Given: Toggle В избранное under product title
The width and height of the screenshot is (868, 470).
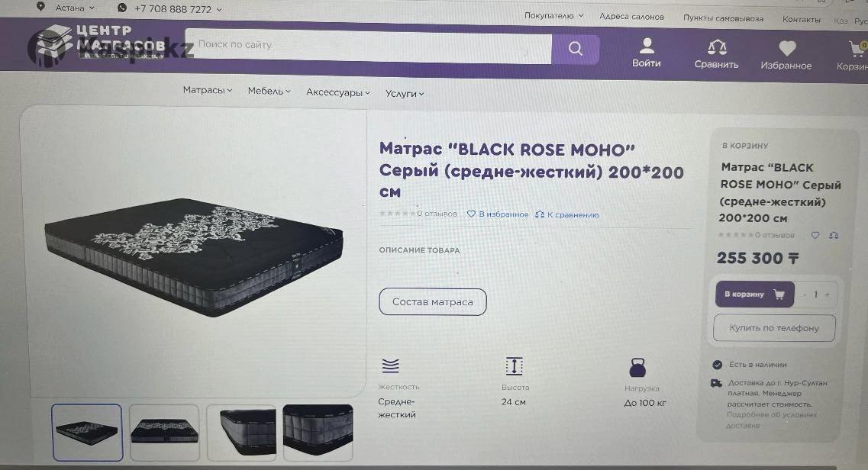Looking at the screenshot, I should [x=498, y=214].
